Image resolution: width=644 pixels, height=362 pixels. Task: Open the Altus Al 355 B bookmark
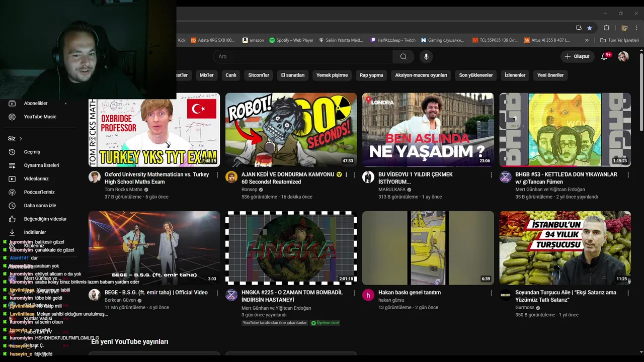tap(547, 40)
